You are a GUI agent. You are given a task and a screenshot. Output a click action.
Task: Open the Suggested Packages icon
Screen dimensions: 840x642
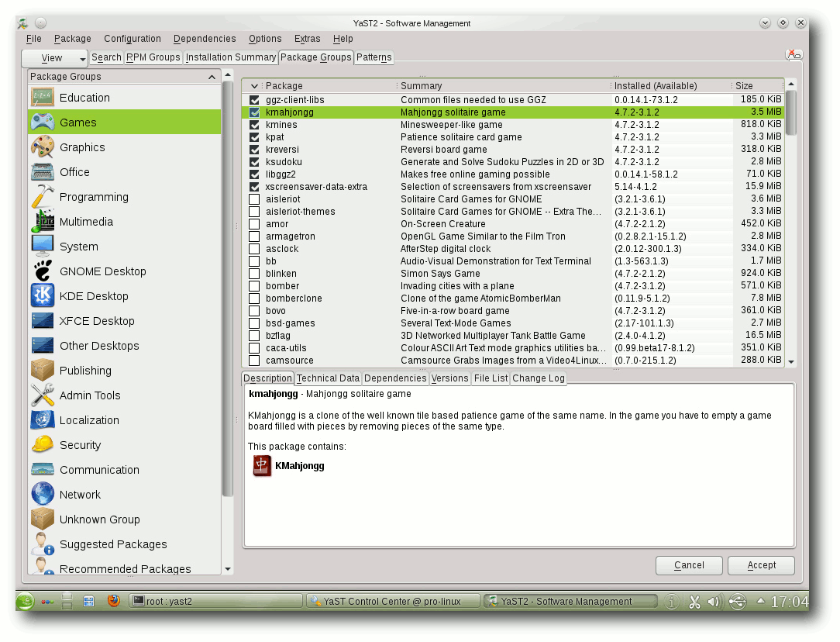(43, 544)
